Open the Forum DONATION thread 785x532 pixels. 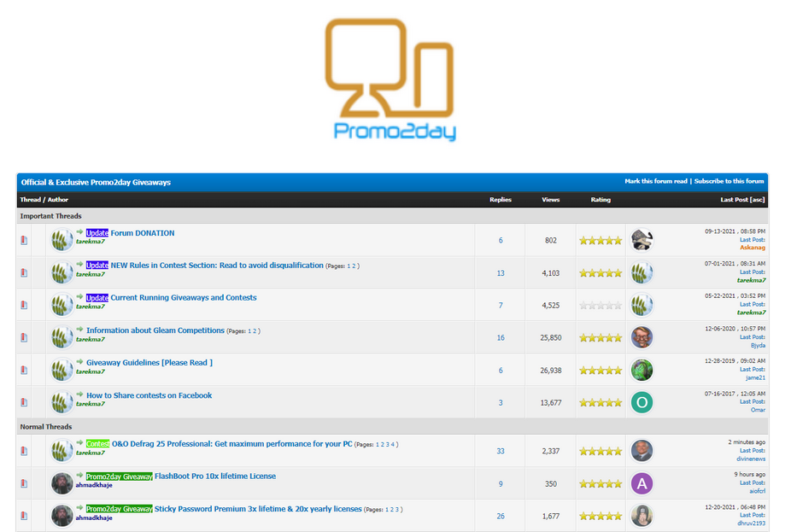pos(142,233)
